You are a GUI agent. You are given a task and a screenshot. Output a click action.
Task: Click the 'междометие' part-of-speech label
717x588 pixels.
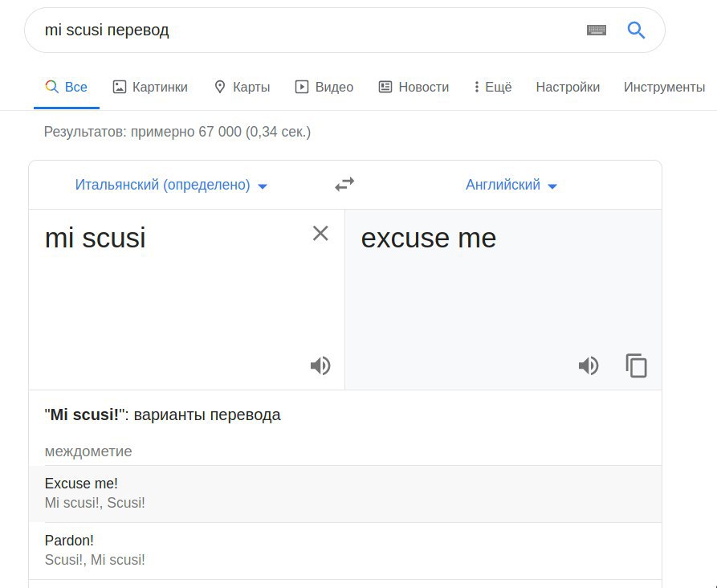[88, 451]
